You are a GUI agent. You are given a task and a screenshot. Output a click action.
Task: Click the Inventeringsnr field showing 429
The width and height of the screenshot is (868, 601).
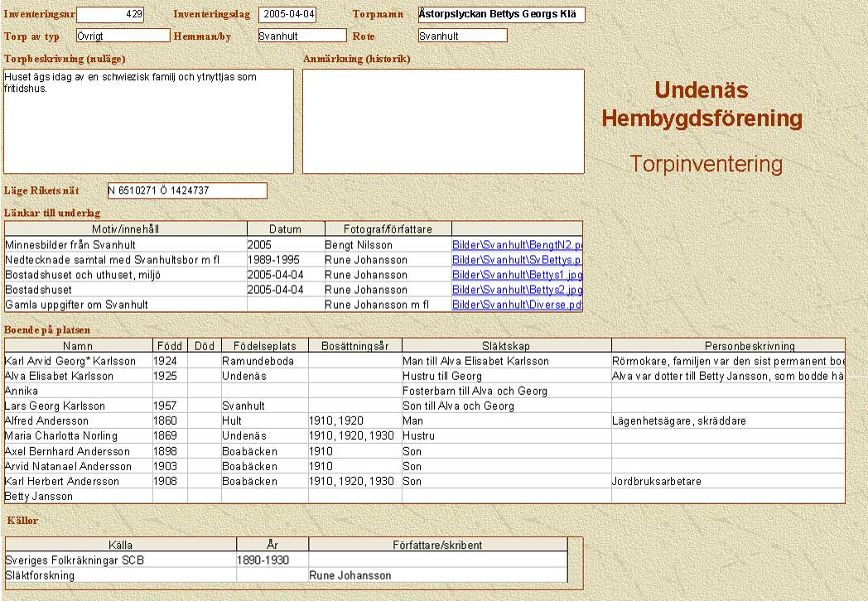pos(110,14)
